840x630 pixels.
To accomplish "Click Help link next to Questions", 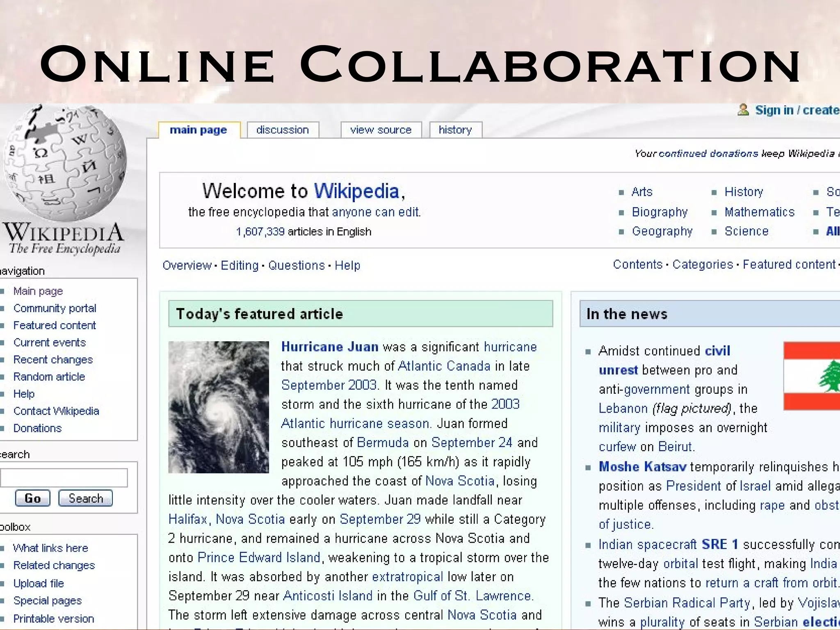I will coord(347,265).
